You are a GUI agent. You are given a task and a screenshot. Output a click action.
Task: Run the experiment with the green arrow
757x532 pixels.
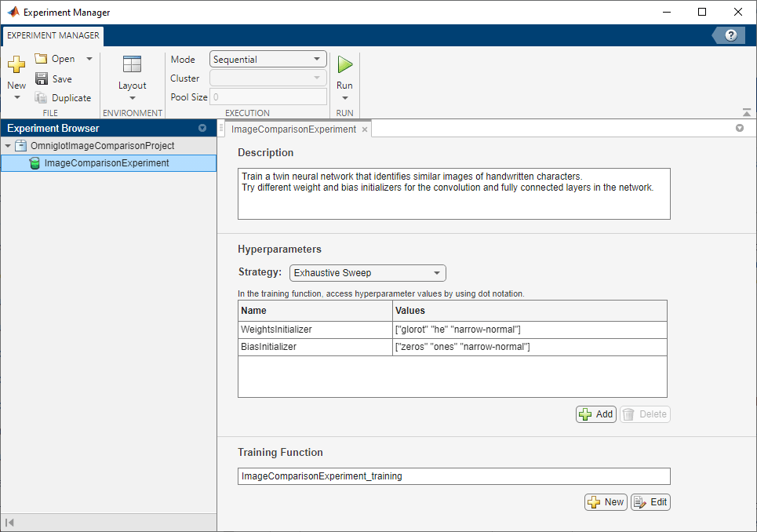(x=344, y=65)
